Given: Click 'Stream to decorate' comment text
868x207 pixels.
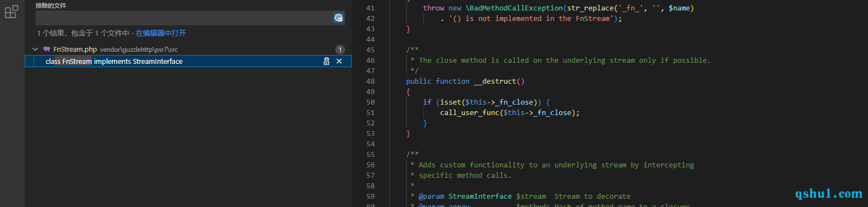Looking at the screenshot, I should click(x=592, y=197).
